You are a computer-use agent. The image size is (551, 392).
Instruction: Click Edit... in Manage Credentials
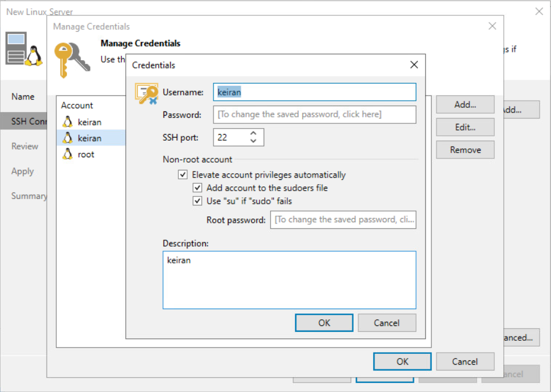465,127
